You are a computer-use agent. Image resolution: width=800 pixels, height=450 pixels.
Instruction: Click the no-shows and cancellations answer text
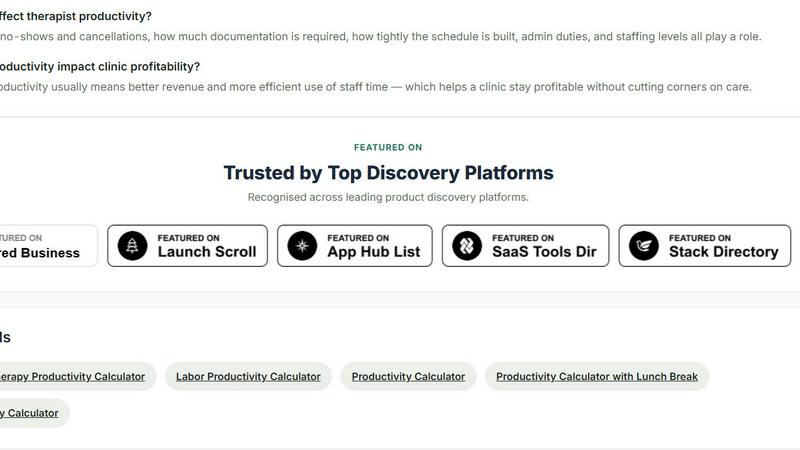pyautogui.click(x=380, y=37)
